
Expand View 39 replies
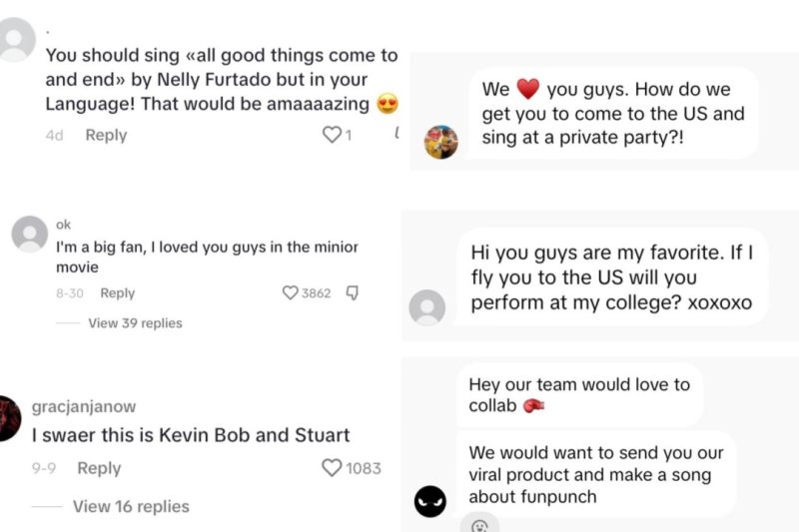(x=135, y=323)
